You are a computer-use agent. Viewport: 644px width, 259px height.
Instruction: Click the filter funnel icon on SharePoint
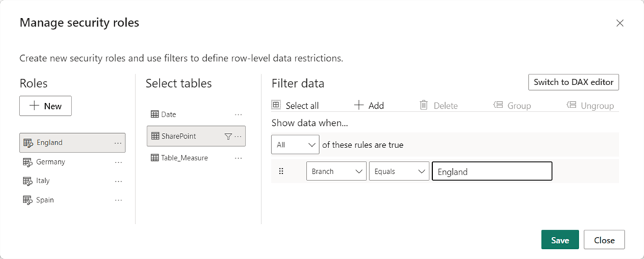click(x=228, y=137)
